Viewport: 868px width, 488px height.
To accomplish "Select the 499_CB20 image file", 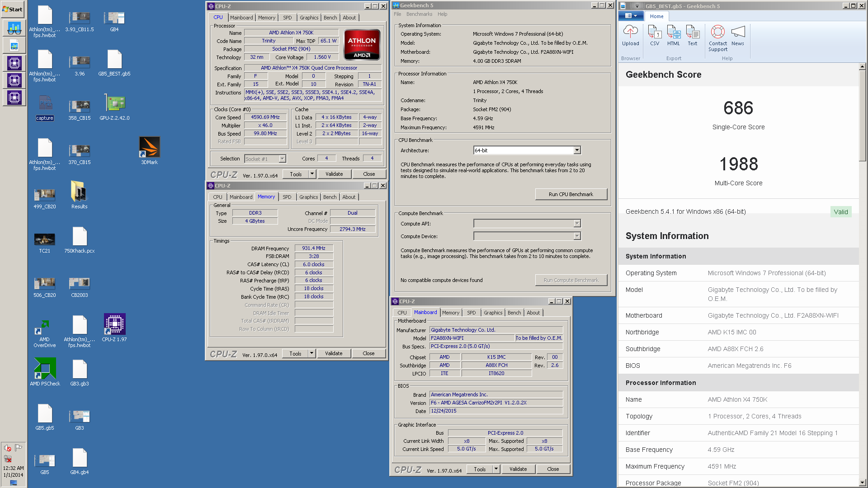I will pos(45,198).
